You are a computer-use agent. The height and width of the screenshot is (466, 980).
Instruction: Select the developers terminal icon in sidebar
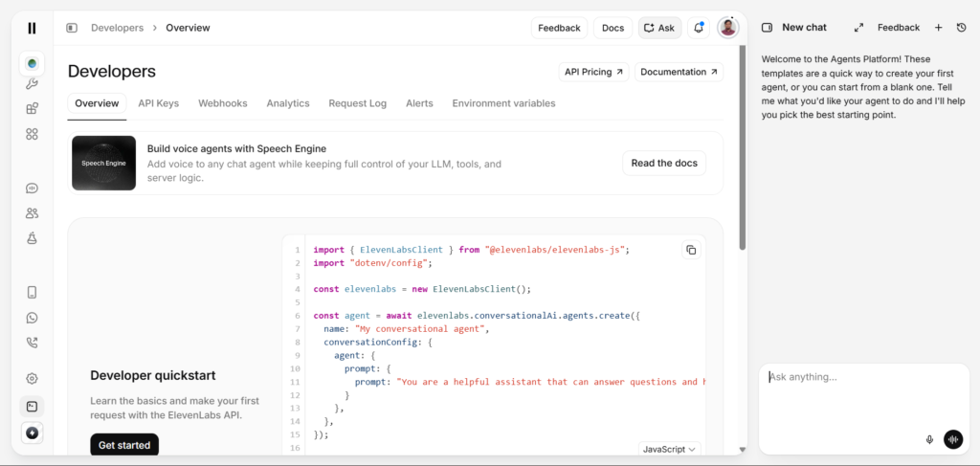point(32,407)
